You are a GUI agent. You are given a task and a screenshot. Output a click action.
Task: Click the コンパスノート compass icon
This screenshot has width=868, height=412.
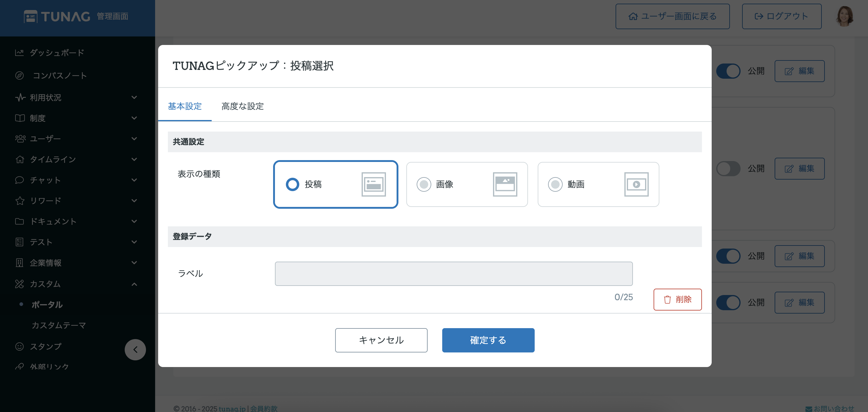click(x=19, y=75)
